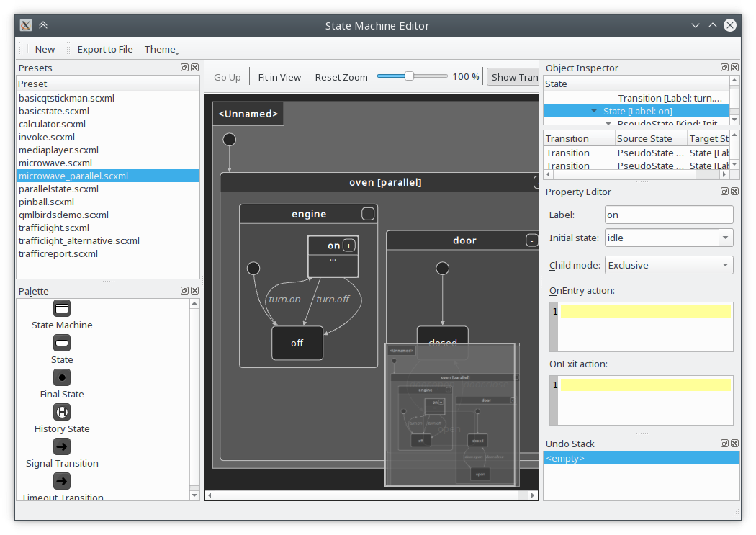756x535 pixels.
Task: Open the Child mode Exclusive dropdown
Action: tap(669, 265)
